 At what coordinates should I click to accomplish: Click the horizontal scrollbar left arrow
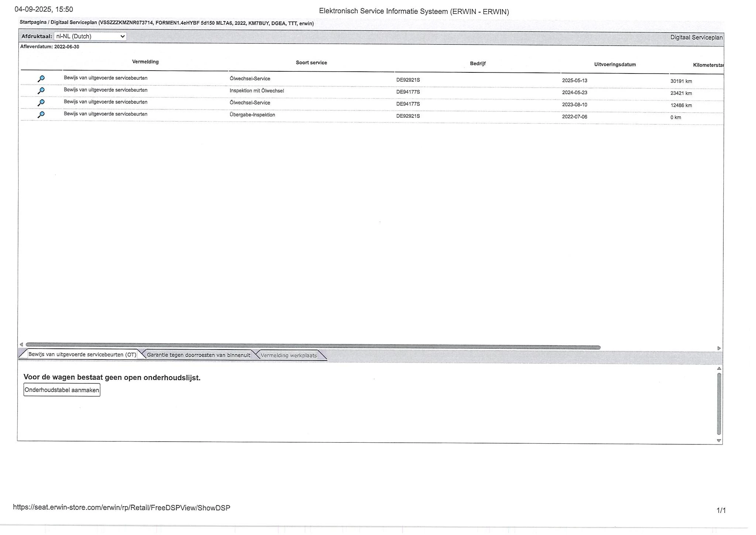pos(21,344)
